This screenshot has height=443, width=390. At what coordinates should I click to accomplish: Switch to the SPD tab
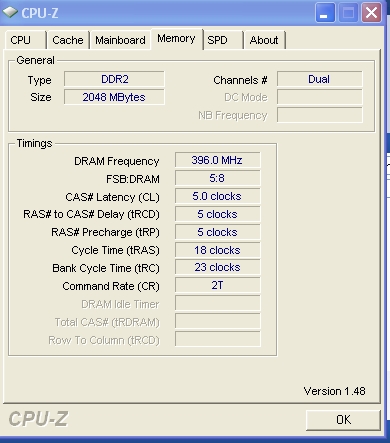[x=223, y=40]
